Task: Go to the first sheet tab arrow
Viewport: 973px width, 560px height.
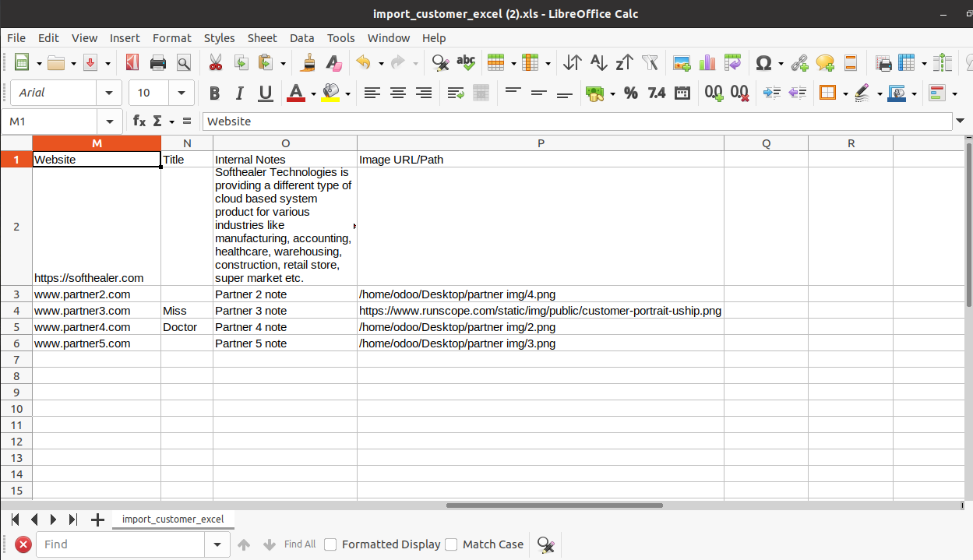Action: tap(15, 519)
